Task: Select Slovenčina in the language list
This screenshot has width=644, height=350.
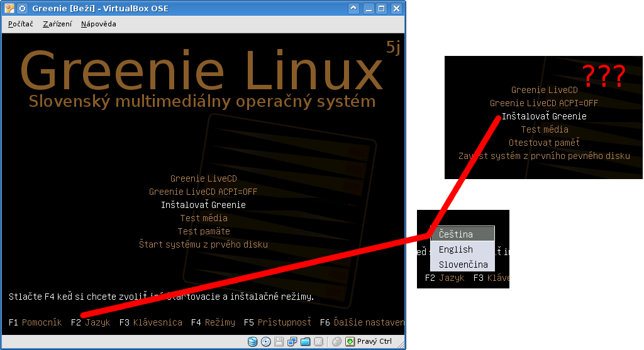Action: point(462,265)
